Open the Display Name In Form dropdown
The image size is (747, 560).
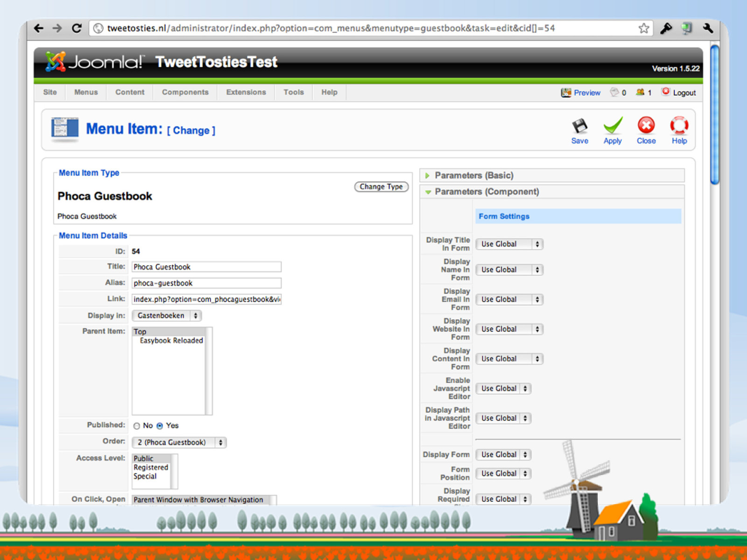coord(509,270)
